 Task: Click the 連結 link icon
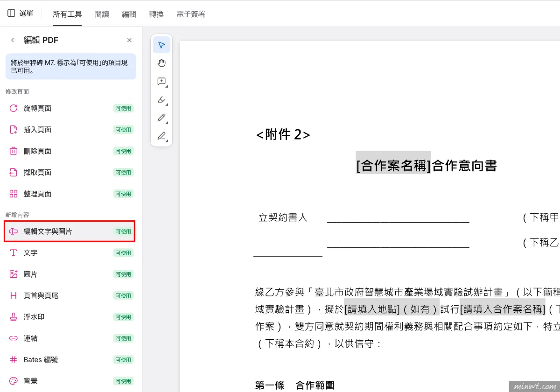coord(14,338)
